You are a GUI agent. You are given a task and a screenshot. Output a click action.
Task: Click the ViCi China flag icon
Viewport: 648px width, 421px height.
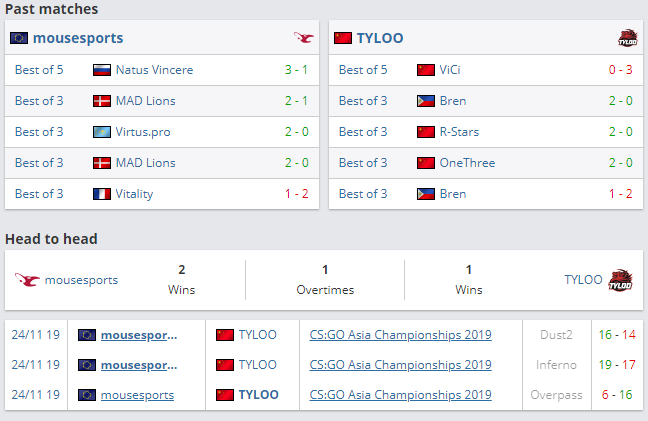tap(425, 70)
